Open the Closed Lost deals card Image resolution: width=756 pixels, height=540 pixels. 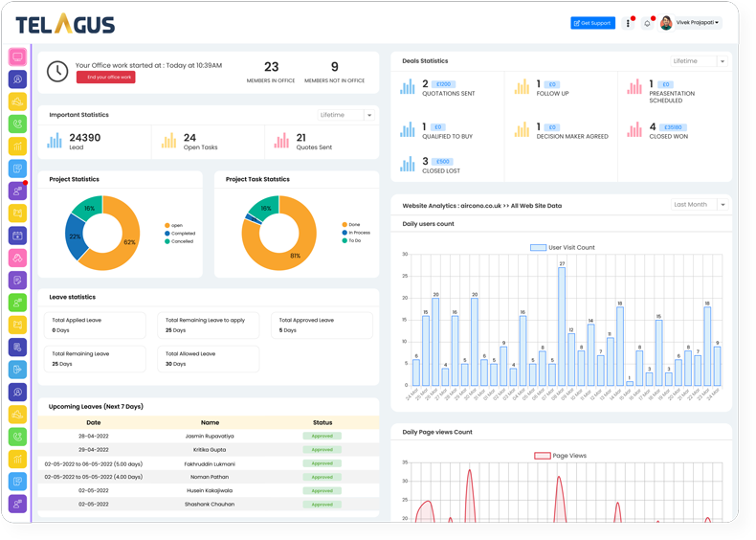[x=430, y=165]
